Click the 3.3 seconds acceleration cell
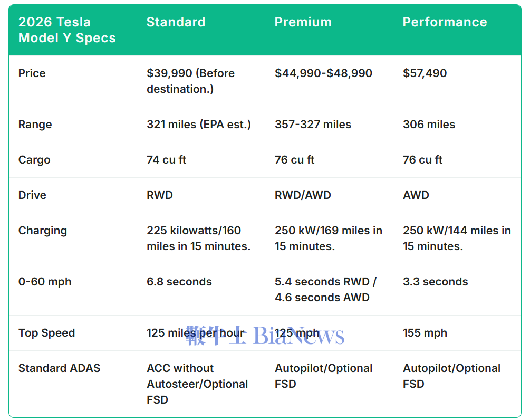Image resolution: width=530 pixels, height=420 pixels. point(436,282)
